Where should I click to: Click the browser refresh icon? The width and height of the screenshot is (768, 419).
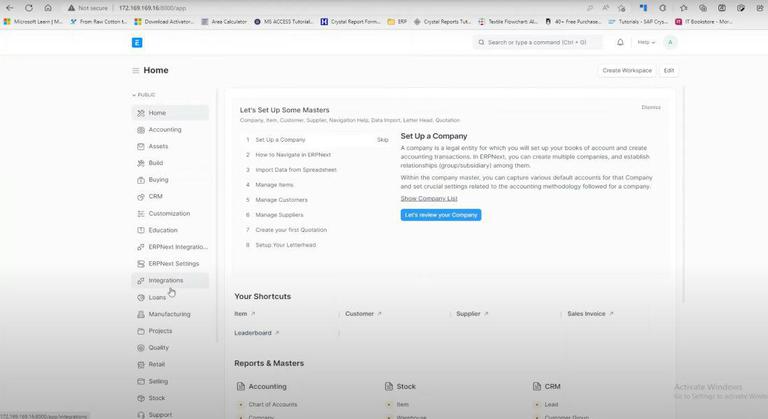pos(29,8)
